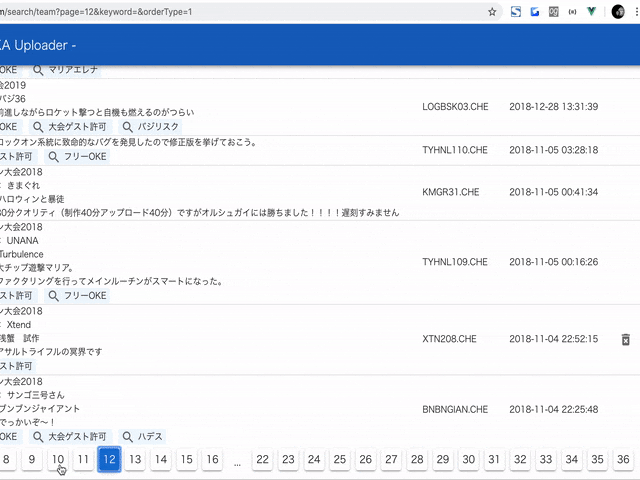Select file name BNBNGIAN.CHE
The height and width of the screenshot is (480, 640).
[455, 409]
